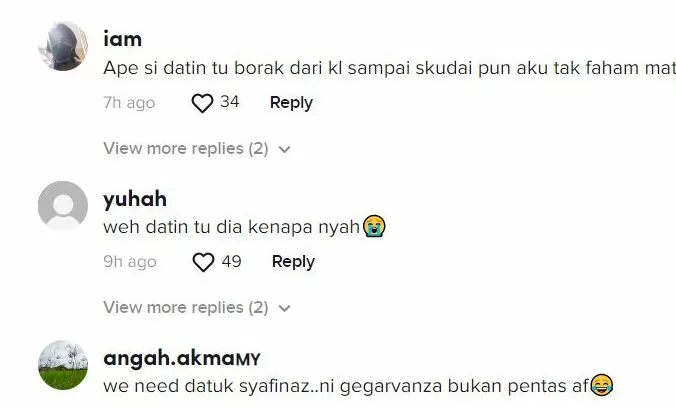The height and width of the screenshot is (408, 676).
Task: Click the 7h ago timestamp
Action: [x=129, y=103]
